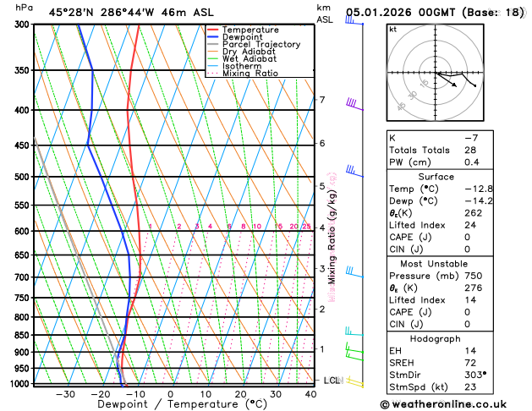Viewport: 532px width, 411px height.
Task: Click the purple wind barb near 400 hPa
Action: coord(354,104)
